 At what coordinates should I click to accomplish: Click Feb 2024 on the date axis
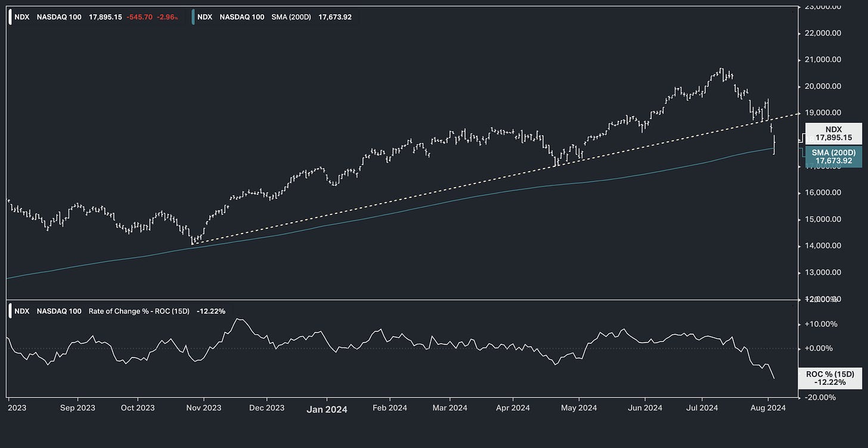(x=390, y=408)
